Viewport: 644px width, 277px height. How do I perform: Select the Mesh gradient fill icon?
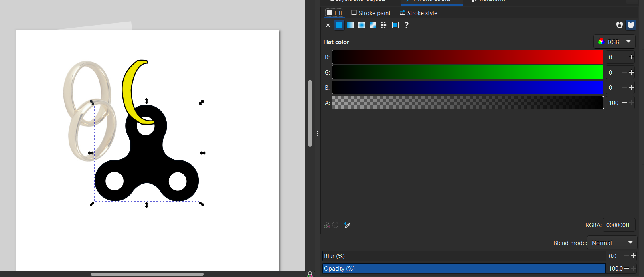tap(373, 25)
